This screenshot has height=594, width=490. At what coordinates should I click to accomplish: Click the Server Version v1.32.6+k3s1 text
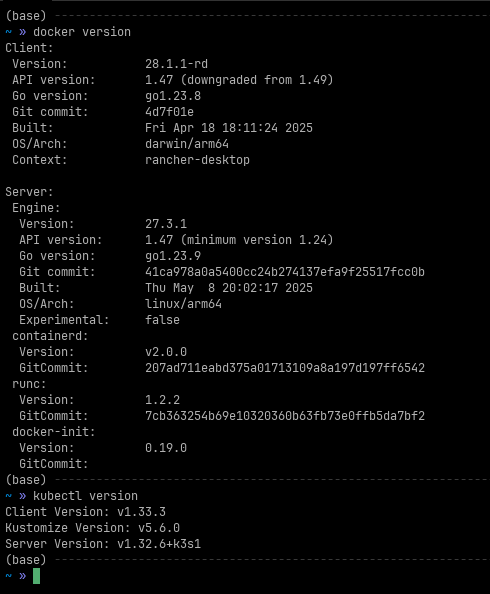coord(103,544)
